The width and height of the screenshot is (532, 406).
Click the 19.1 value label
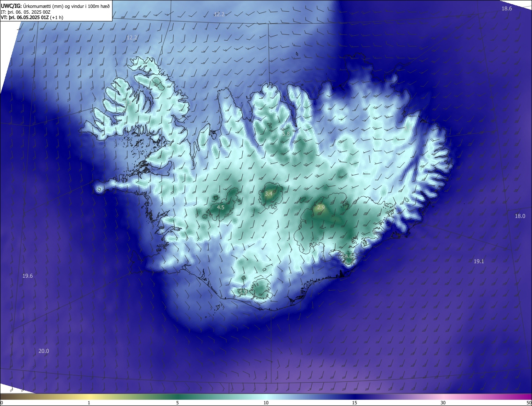coord(479,261)
